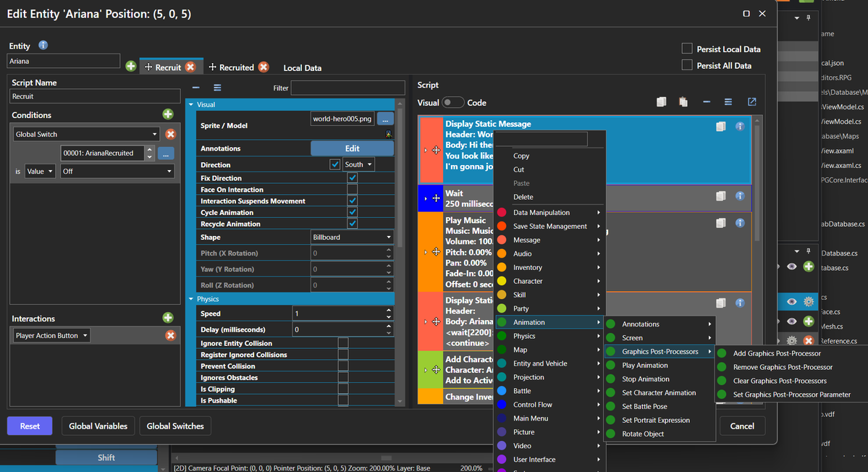Screen dimensions: 868x472
Task: Show info for the Wait command
Action: (x=740, y=196)
